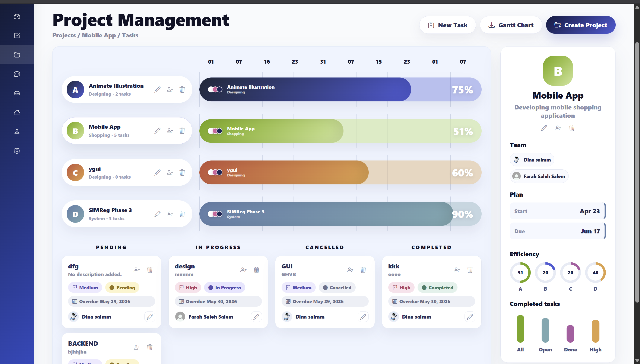Delete the GUI task card

coord(363,270)
